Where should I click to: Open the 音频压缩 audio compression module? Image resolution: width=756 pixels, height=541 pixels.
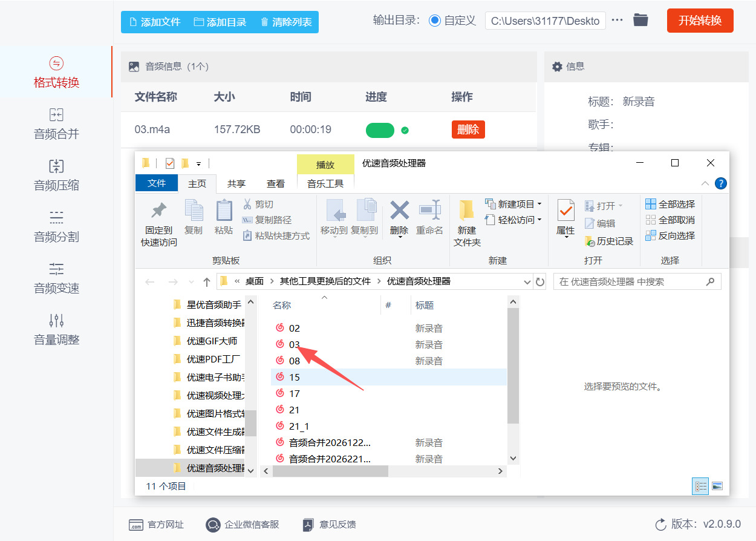click(x=56, y=175)
